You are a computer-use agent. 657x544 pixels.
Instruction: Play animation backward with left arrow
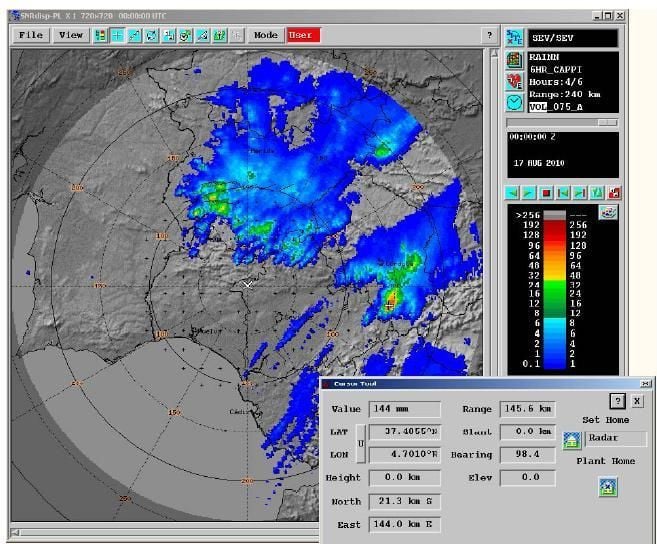coord(512,193)
